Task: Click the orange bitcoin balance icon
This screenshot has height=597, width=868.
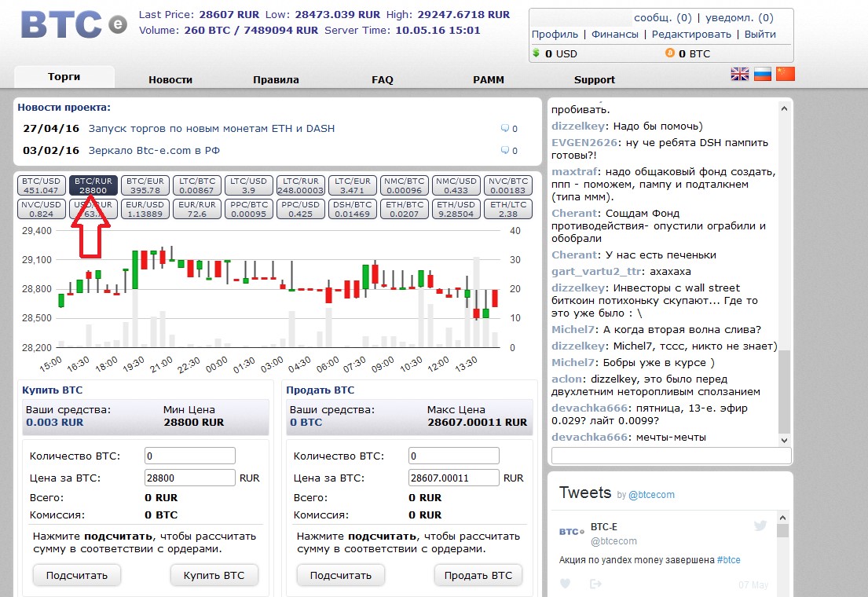Action: click(x=670, y=53)
